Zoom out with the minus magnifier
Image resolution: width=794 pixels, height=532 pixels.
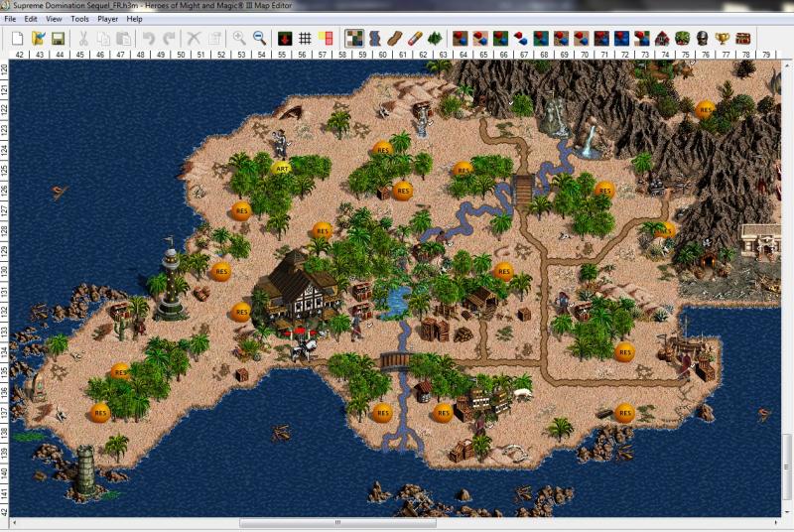259,39
